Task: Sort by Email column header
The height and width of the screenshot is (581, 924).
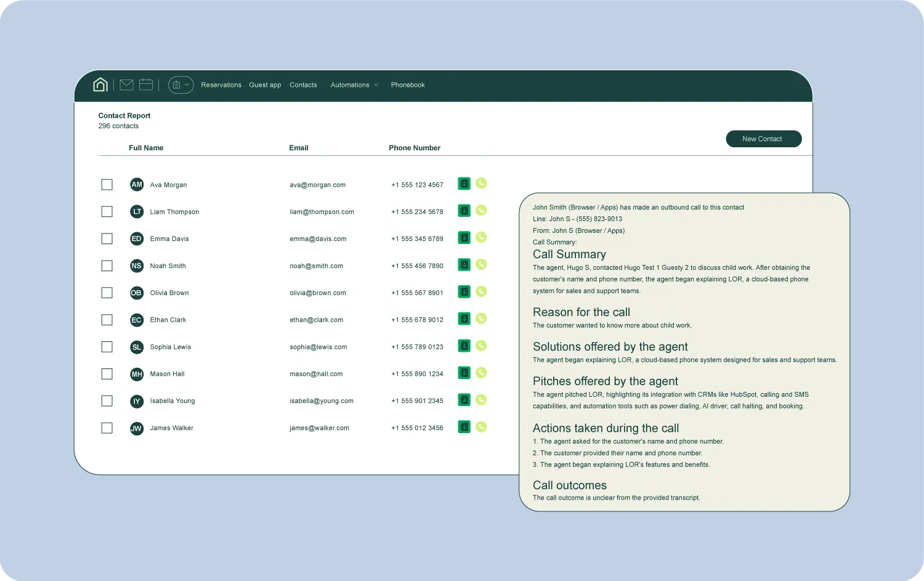Action: [299, 148]
